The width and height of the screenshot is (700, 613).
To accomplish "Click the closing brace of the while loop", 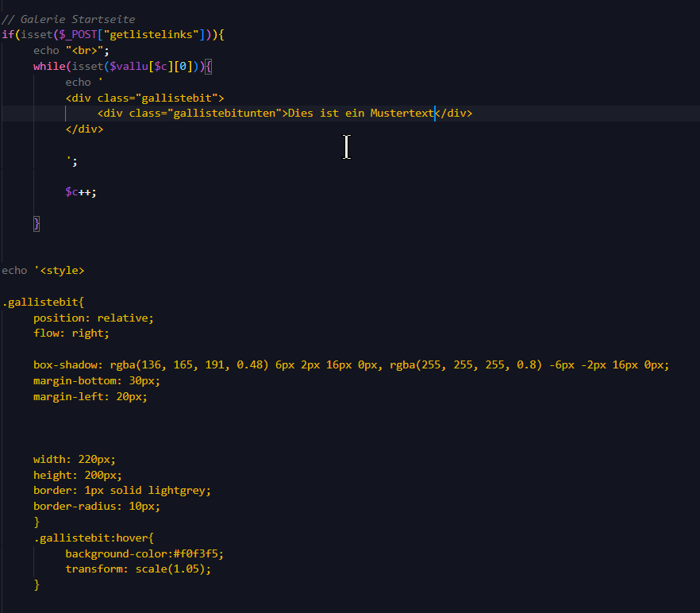I will pyautogui.click(x=36, y=223).
